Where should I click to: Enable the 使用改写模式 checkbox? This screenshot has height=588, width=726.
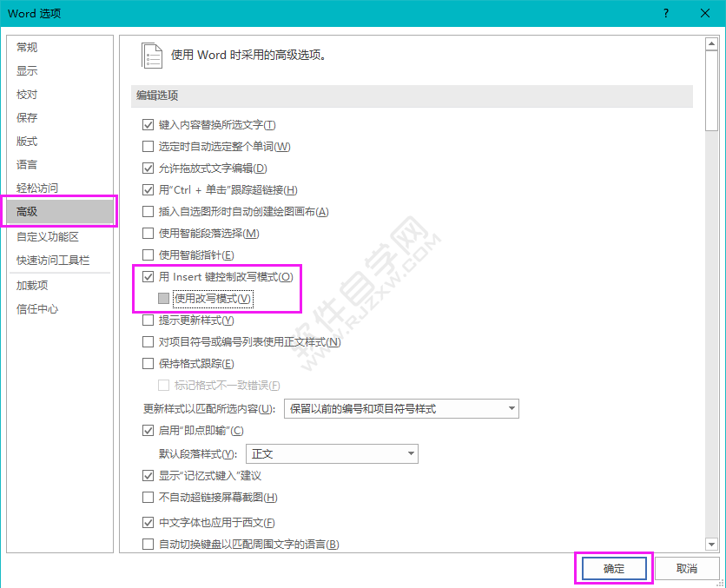(x=165, y=298)
